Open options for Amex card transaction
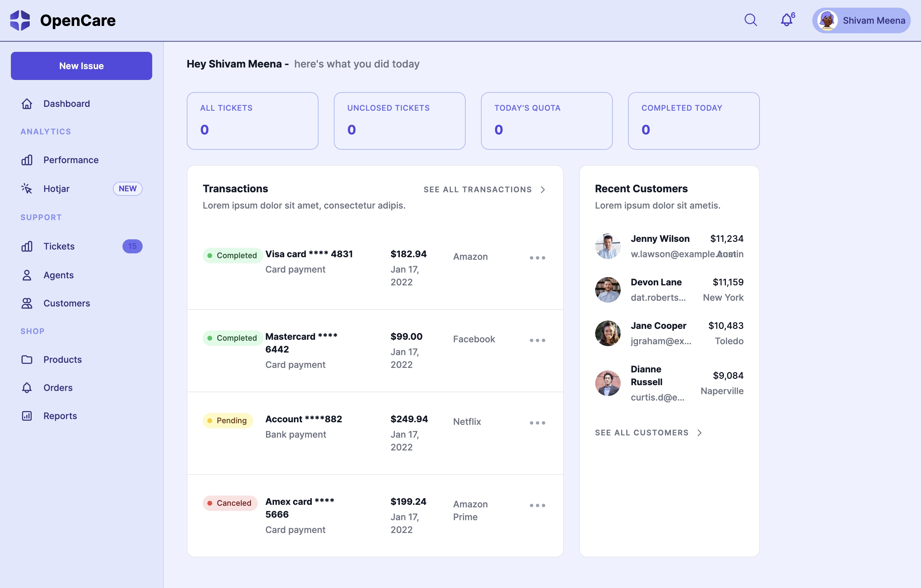 pyautogui.click(x=537, y=505)
